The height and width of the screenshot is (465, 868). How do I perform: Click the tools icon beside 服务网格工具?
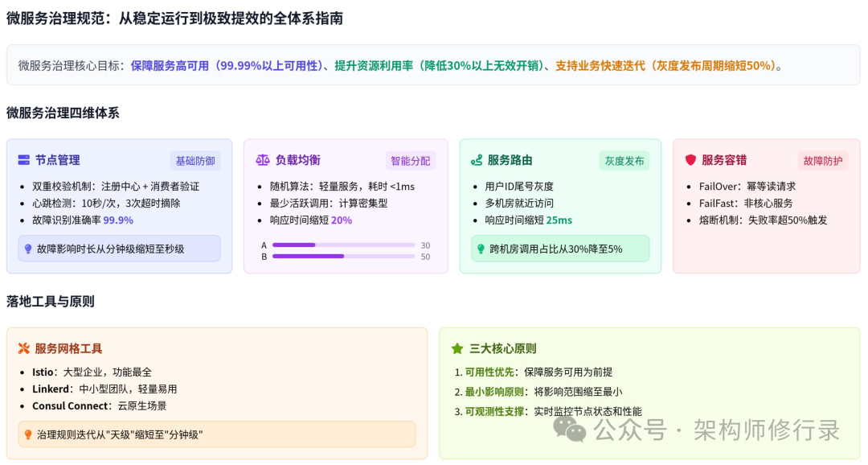click(24, 348)
